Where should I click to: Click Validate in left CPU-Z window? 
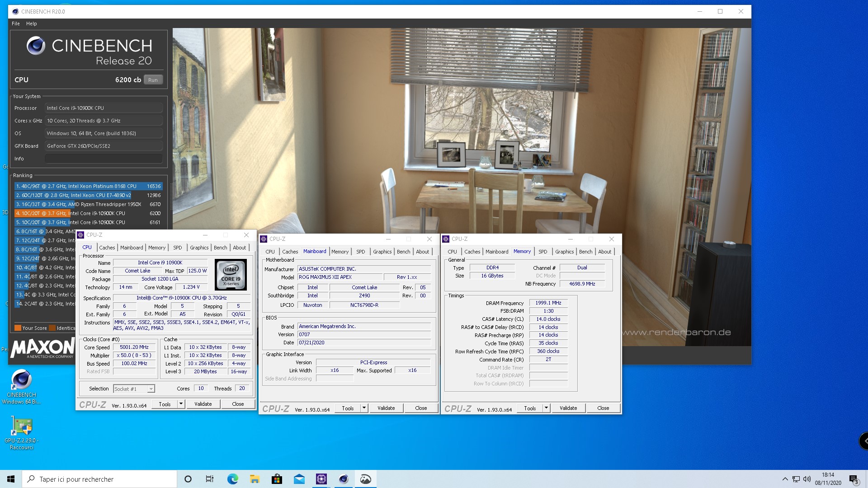[x=203, y=404]
